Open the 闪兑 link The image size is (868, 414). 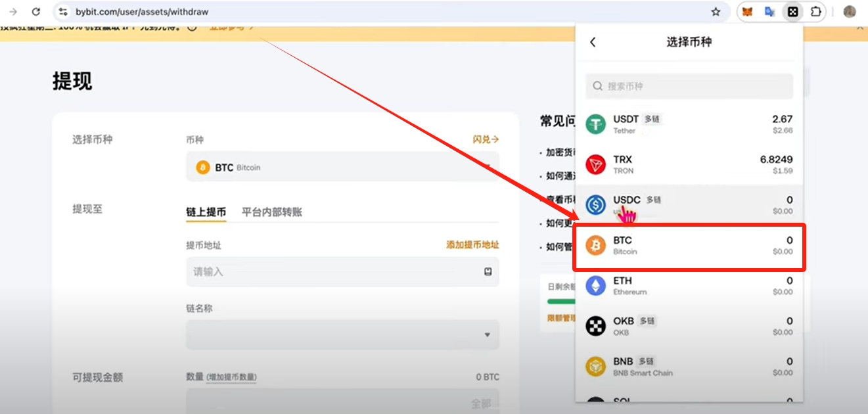(x=486, y=139)
